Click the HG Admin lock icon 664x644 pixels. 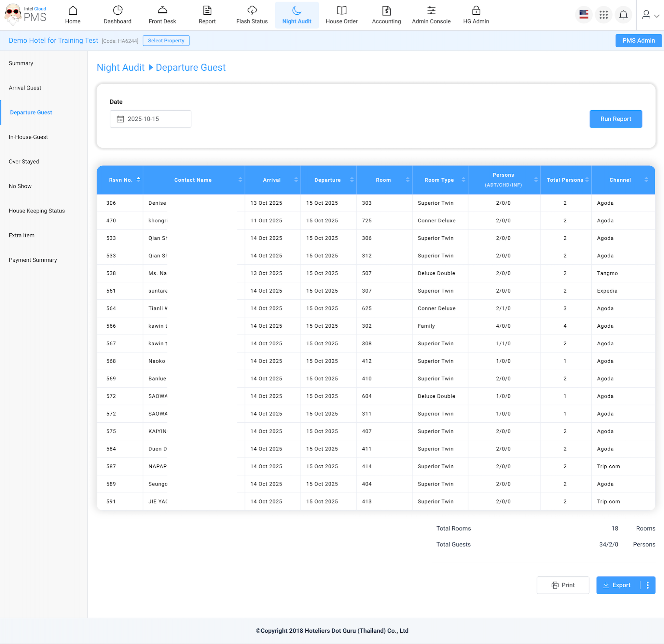point(476,10)
